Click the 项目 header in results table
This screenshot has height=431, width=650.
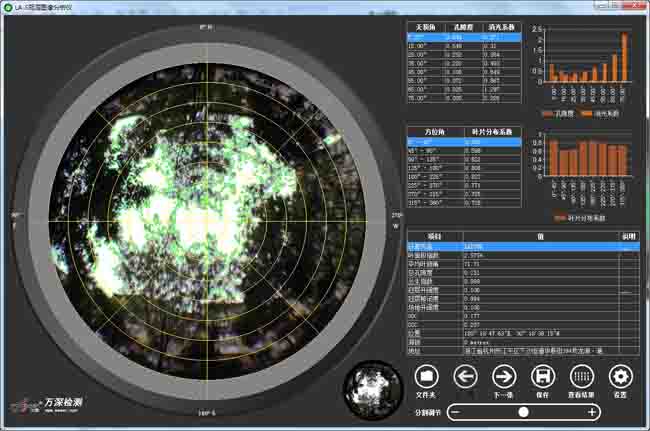click(x=435, y=235)
